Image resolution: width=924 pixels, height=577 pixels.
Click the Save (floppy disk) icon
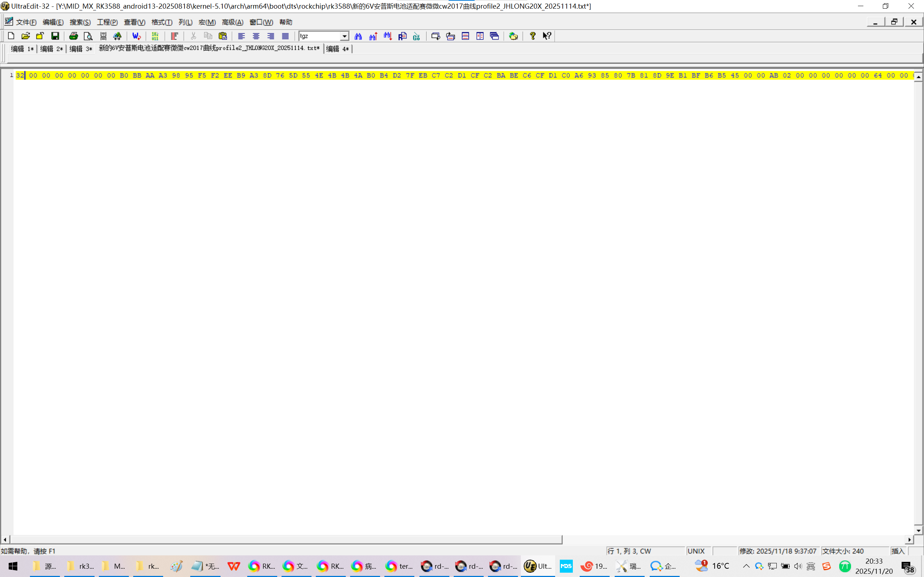click(55, 36)
